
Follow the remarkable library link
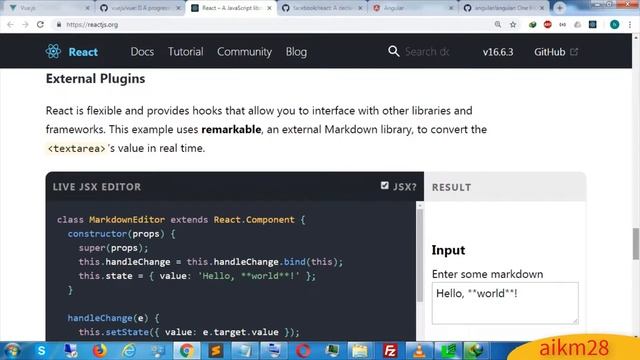pos(231,129)
